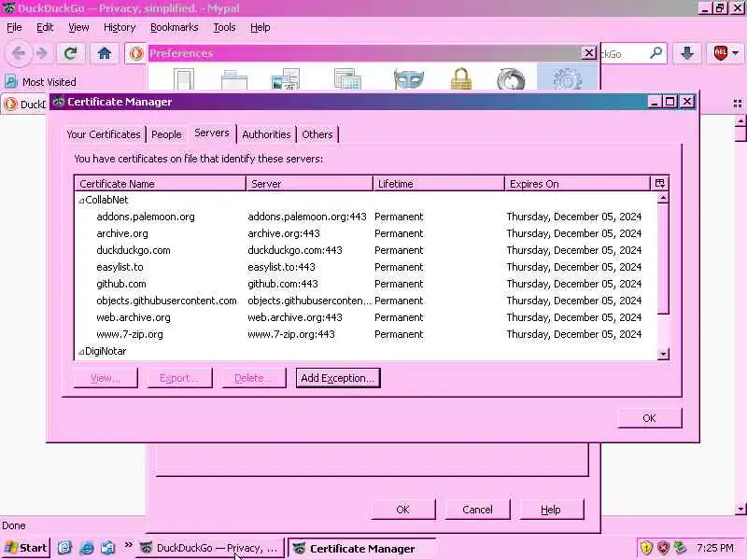Open the Tabs preferences pane icon

[x=234, y=80]
